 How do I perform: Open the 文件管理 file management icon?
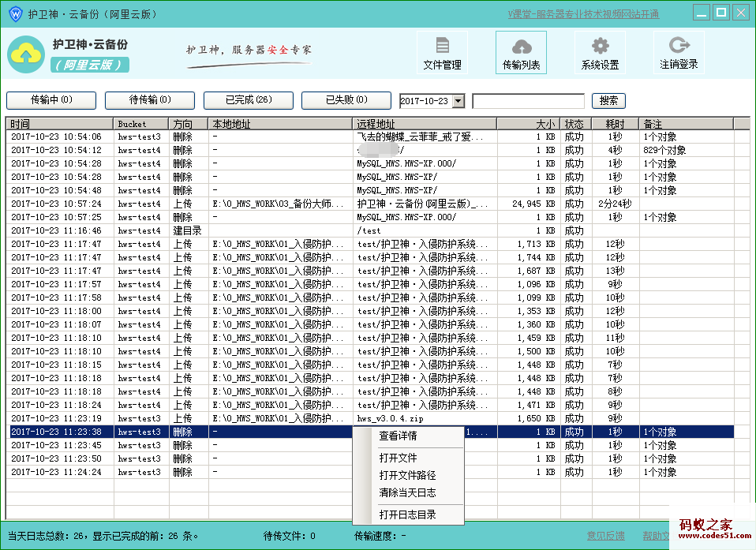click(x=442, y=46)
